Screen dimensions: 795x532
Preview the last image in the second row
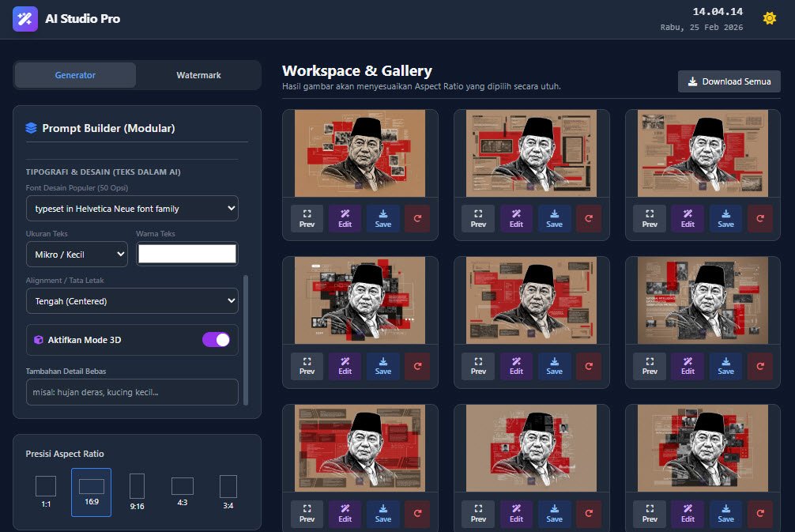[x=650, y=366]
